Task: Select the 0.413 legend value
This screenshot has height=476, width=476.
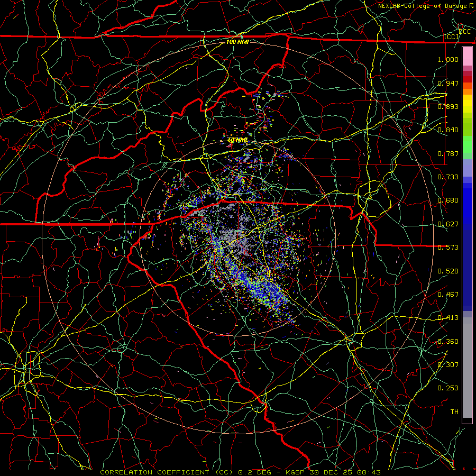Action: [448, 318]
